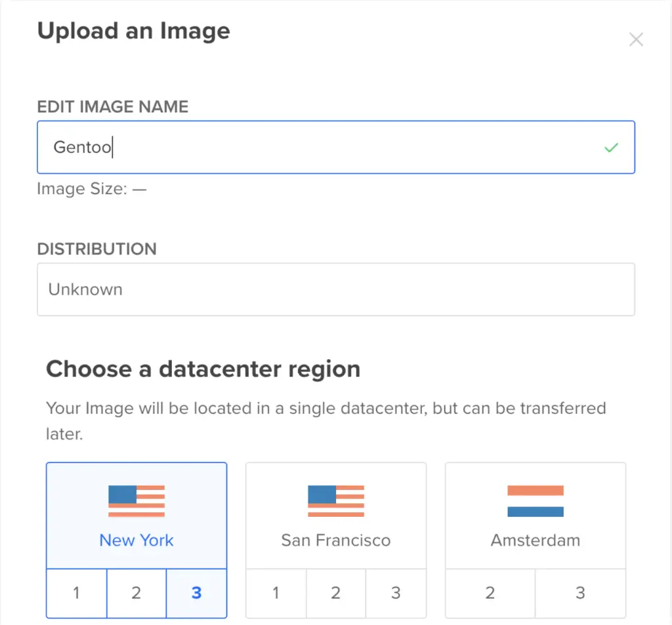The image size is (672, 625).
Task: Click the green validation checkmark icon
Action: 611,148
